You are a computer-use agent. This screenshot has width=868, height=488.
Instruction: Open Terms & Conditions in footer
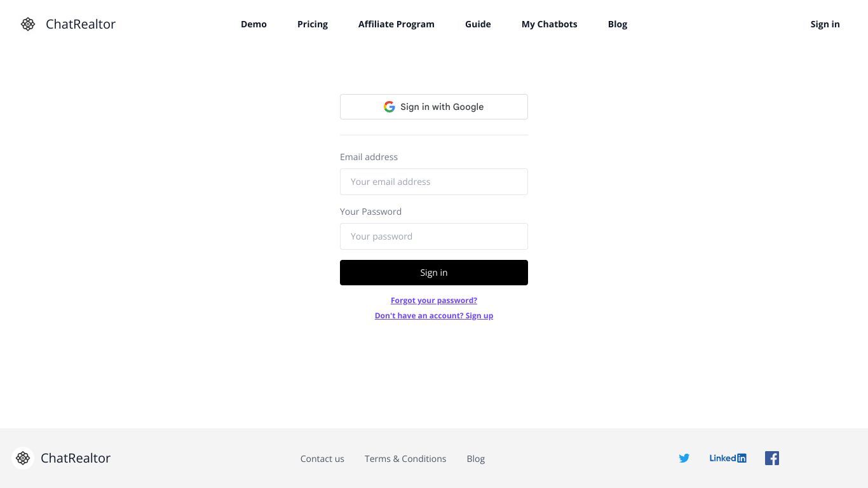pos(405,459)
